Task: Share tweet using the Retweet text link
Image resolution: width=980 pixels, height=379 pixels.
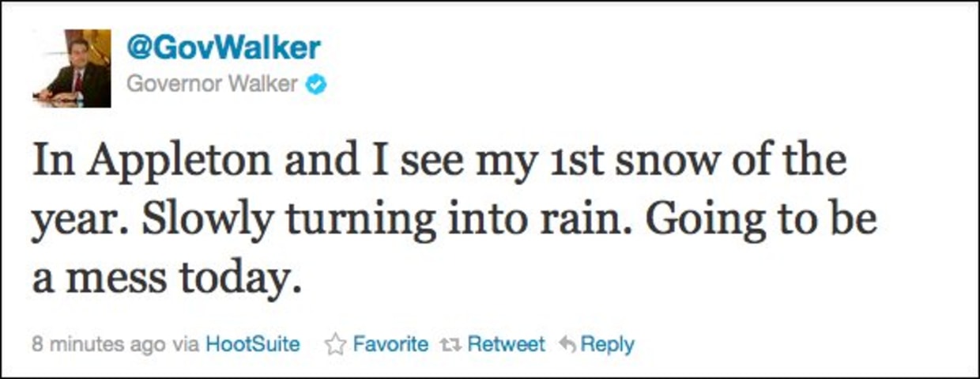Action: (x=506, y=344)
